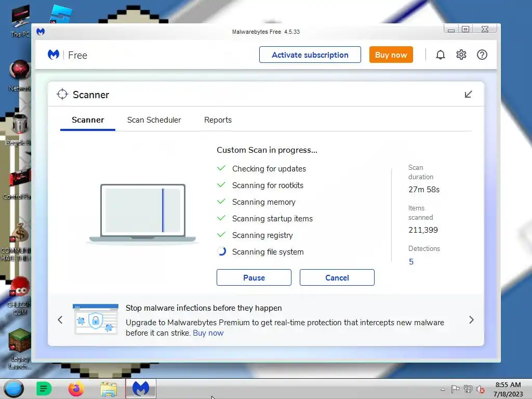Collapse the Scanner panel with arrow icon
532x399 pixels.
tap(468, 95)
